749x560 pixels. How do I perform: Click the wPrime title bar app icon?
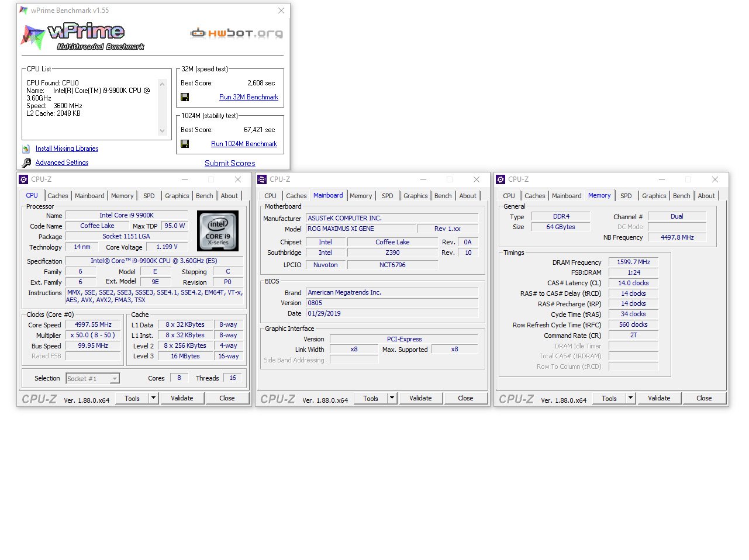point(23,11)
